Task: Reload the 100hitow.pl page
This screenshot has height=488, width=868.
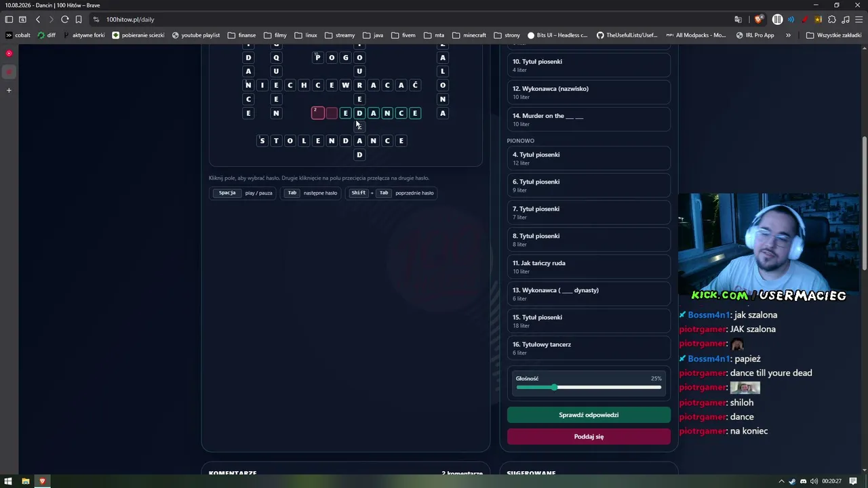Action: click(x=65, y=20)
